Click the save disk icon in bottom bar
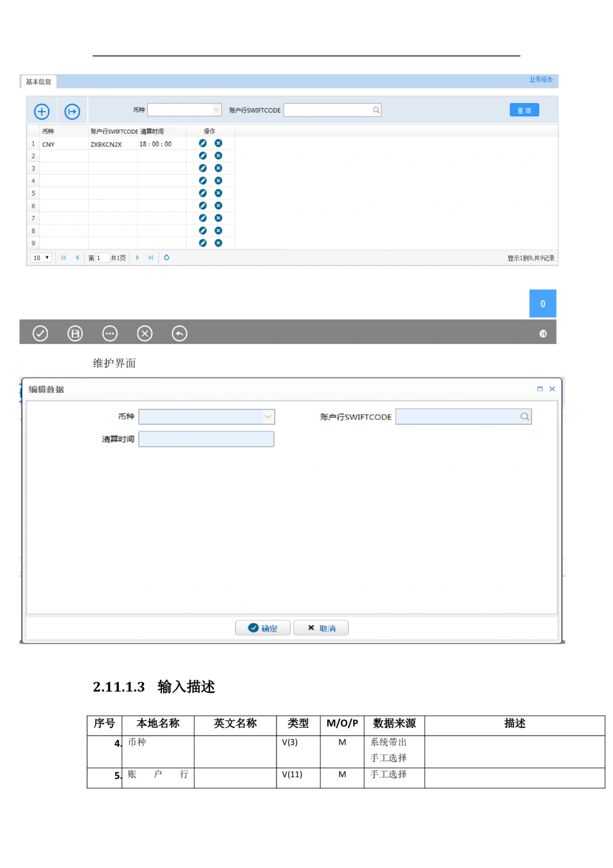This screenshot has height=868, width=613. (75, 333)
